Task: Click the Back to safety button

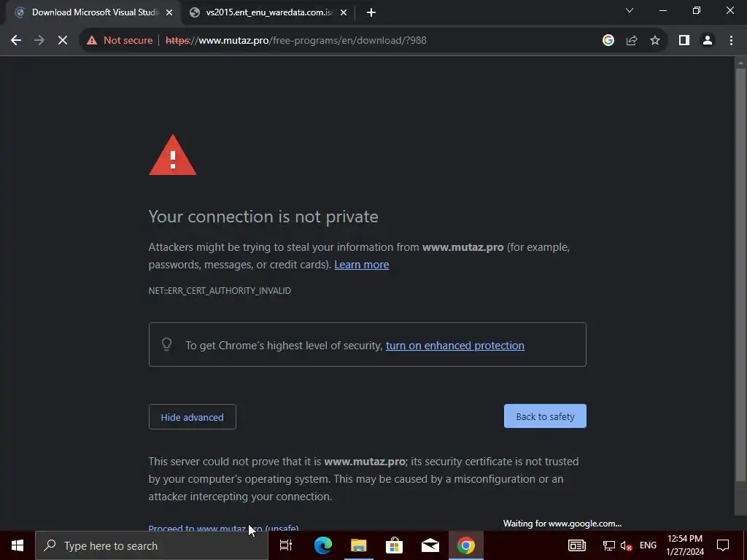Action: pyautogui.click(x=545, y=416)
